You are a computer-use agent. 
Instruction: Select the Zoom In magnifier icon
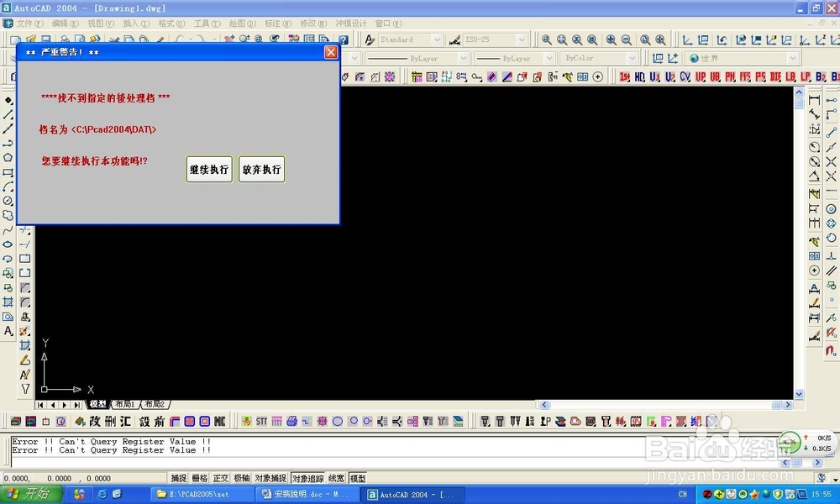pyautogui.click(x=611, y=39)
